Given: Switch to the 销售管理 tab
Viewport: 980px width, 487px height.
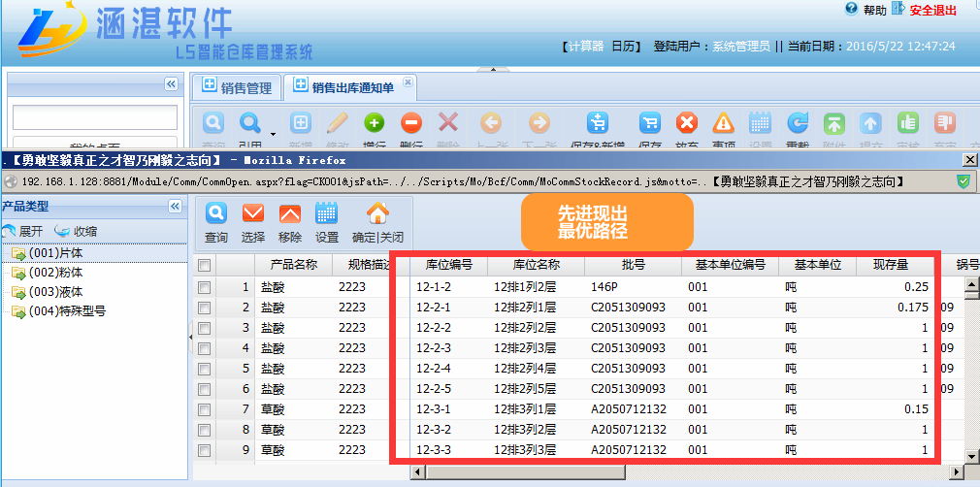Looking at the screenshot, I should (x=236, y=87).
